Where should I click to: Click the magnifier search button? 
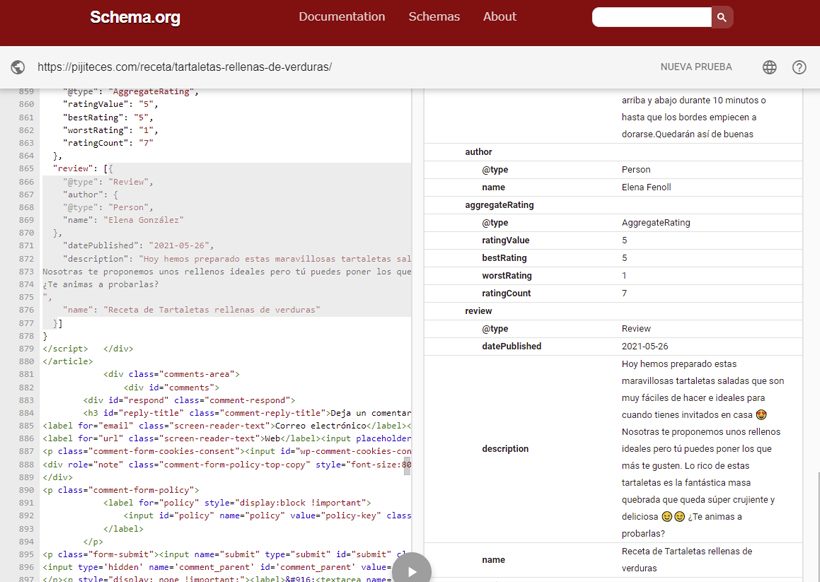[722, 17]
